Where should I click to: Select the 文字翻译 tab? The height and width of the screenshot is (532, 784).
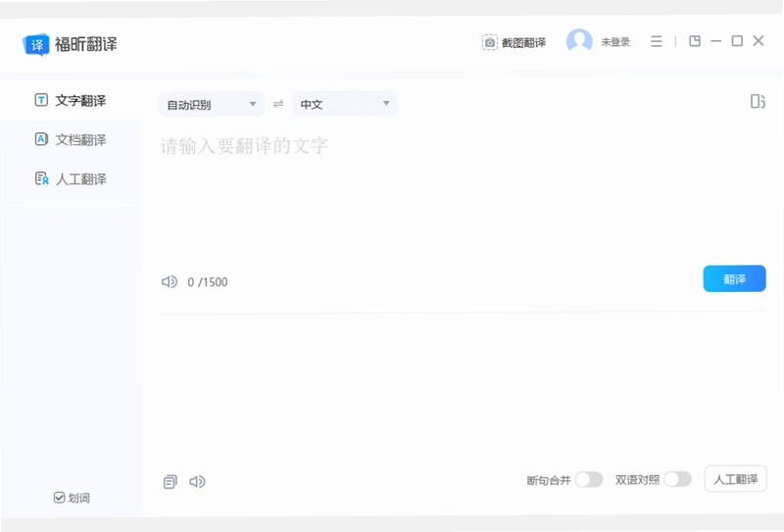click(71, 100)
